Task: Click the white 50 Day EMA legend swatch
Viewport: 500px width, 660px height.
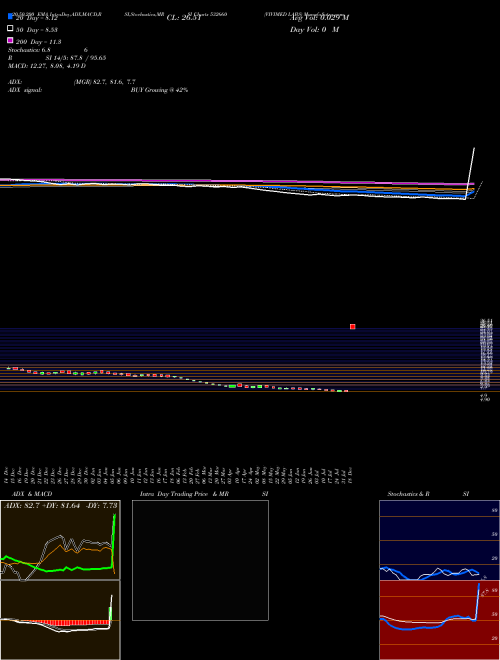Action: point(10,29)
